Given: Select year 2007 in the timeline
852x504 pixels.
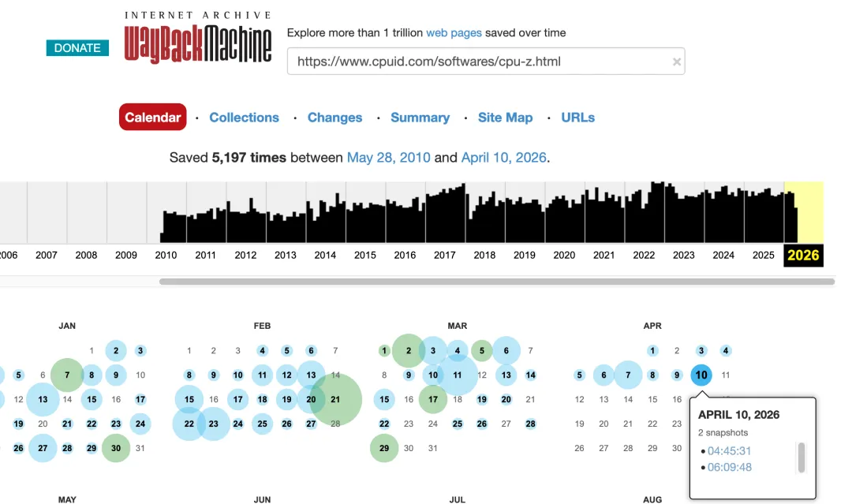Looking at the screenshot, I should pos(47,256).
